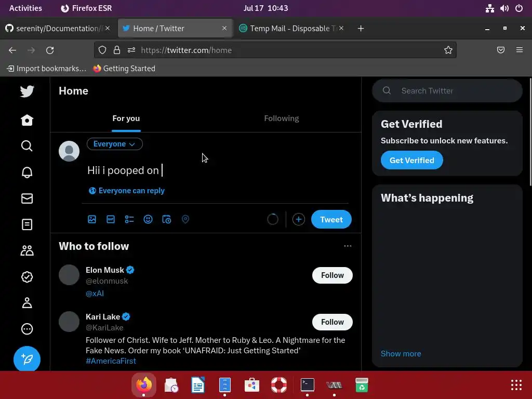Viewport: 532px width, 399px height.
Task: Open the Lists sidebar icon
Action: pyautogui.click(x=27, y=224)
